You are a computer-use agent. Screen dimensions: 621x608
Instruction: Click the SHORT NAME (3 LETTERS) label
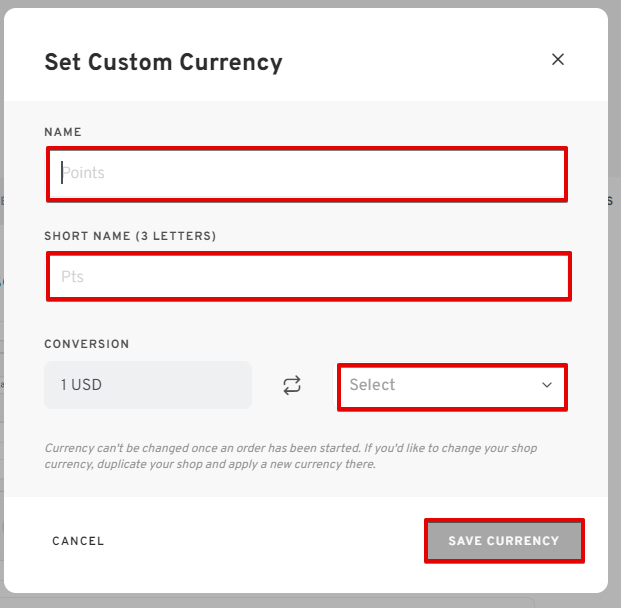pyautogui.click(x=130, y=236)
